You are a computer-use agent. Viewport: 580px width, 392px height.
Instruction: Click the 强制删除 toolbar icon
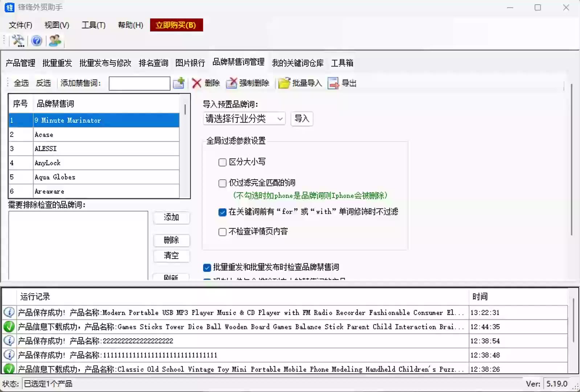232,83
